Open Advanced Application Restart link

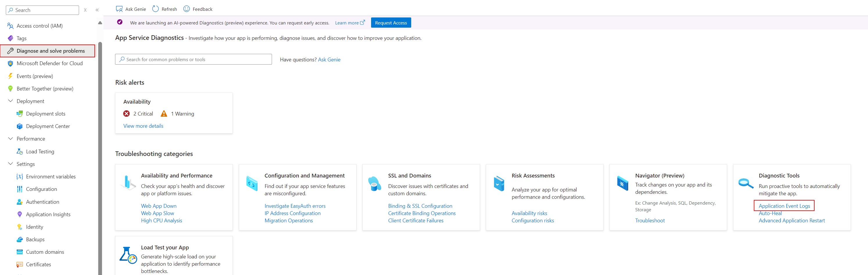point(792,220)
